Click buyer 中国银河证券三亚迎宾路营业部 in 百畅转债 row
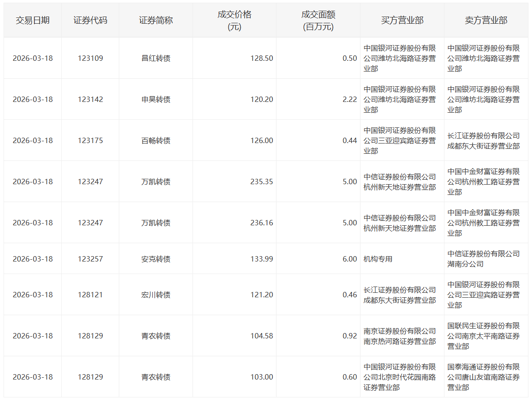Screen dimensions: 532x401 pyautogui.click(x=399, y=140)
